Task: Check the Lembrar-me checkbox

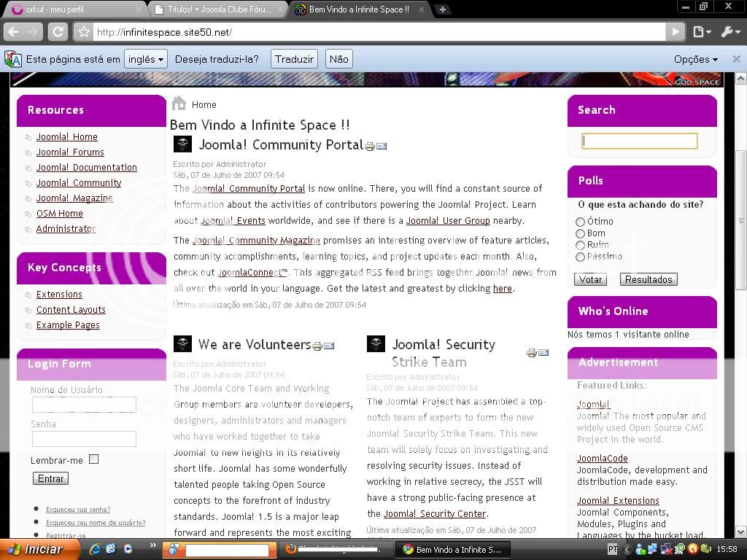Action: (93, 459)
